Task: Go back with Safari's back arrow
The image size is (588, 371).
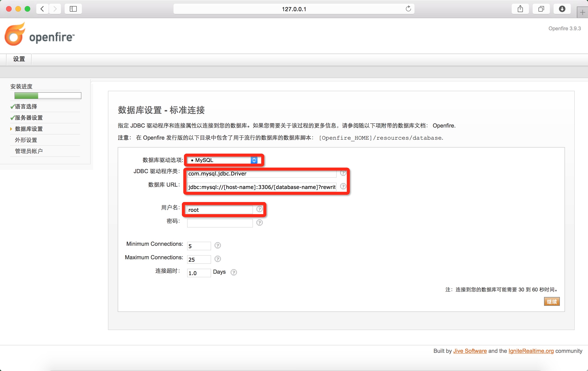Action: point(43,9)
